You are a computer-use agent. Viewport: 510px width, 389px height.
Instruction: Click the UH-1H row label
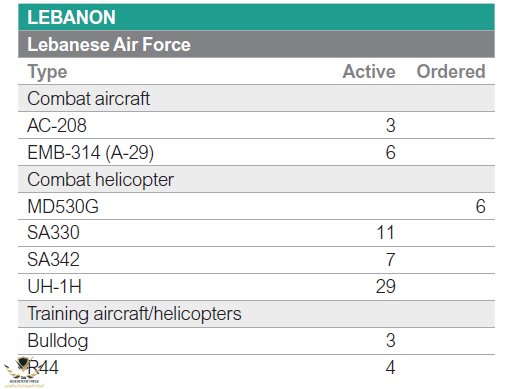(x=54, y=287)
